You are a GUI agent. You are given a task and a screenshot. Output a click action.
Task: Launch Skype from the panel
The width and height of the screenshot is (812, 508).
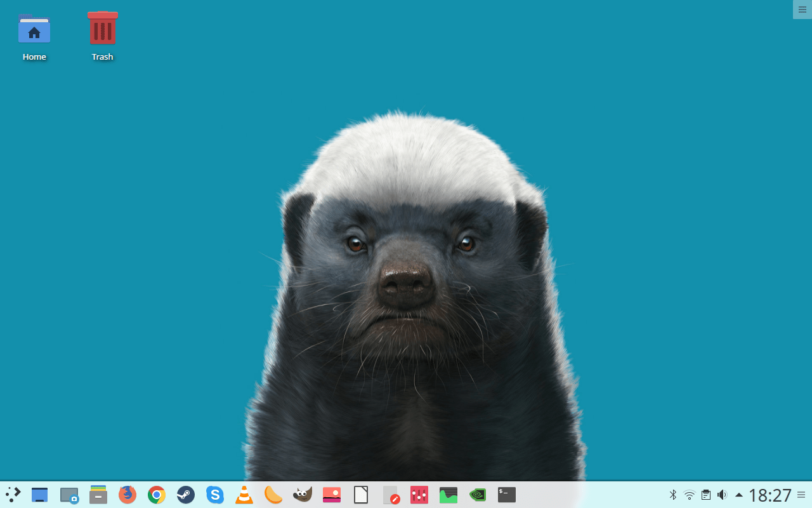[215, 495]
